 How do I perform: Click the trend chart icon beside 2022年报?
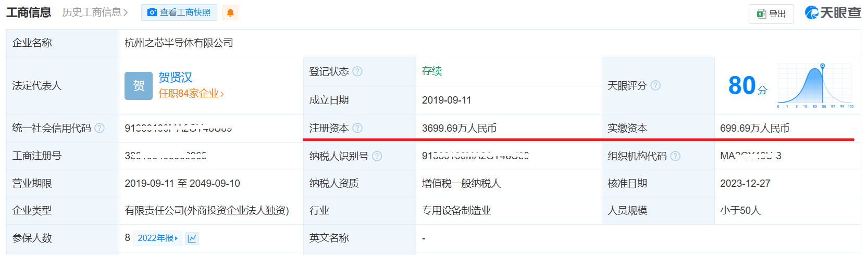pos(192,238)
